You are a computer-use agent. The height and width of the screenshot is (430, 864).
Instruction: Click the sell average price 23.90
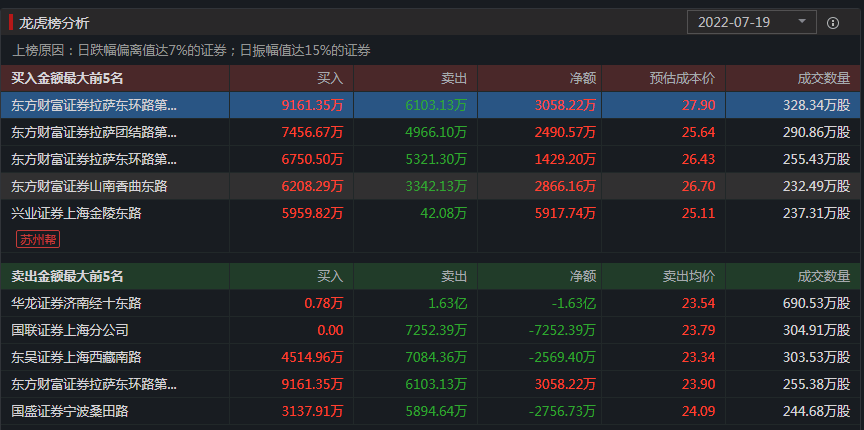pyautogui.click(x=699, y=384)
